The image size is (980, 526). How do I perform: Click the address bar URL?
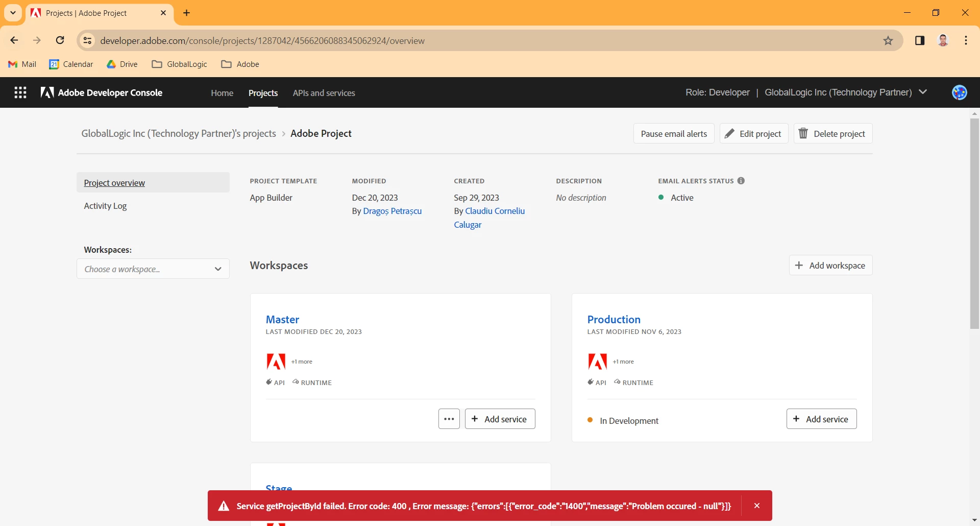click(262, 40)
